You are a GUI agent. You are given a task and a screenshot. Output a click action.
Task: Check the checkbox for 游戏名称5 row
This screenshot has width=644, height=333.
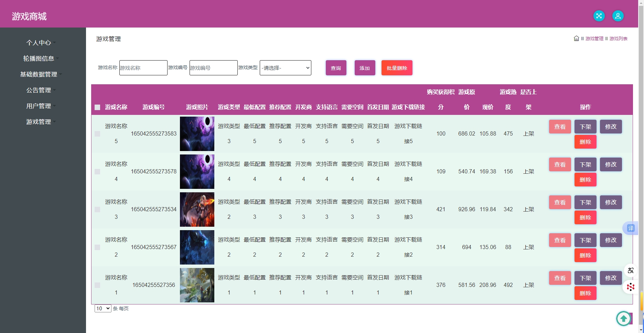click(x=97, y=134)
